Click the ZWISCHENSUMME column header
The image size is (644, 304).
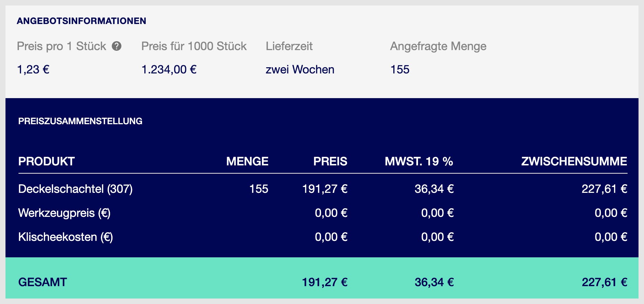click(x=574, y=161)
